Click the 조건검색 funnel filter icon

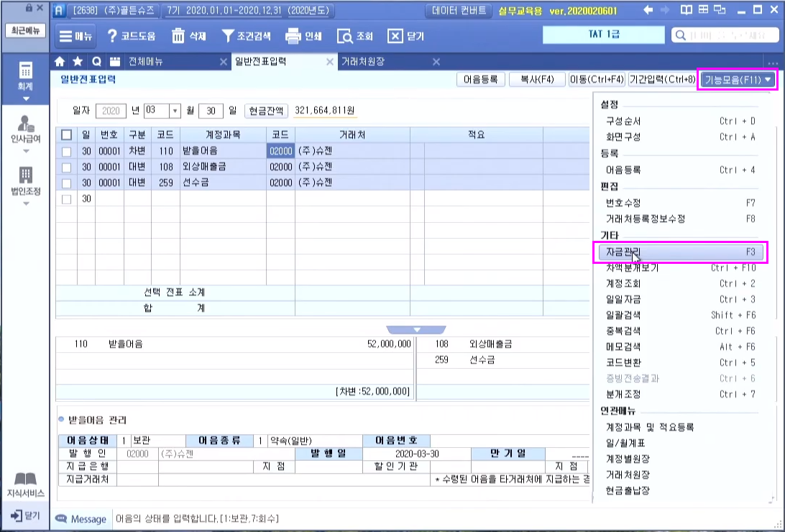coord(227,36)
